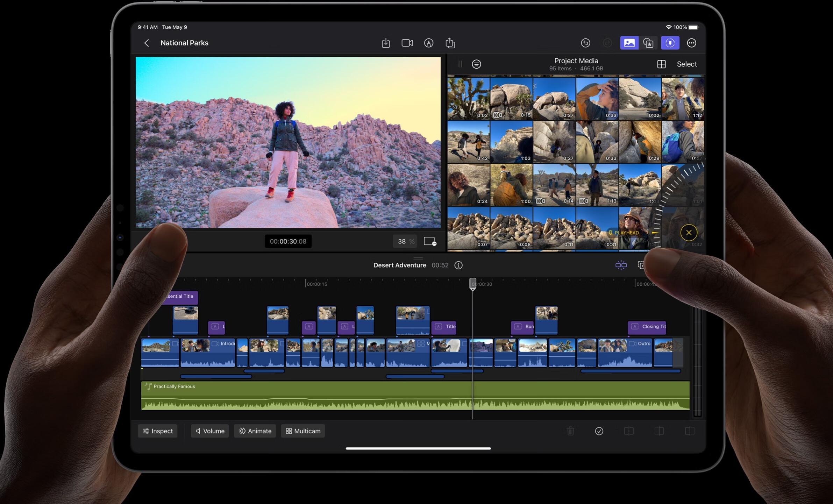Image resolution: width=833 pixels, height=504 pixels.
Task: Expand the Project Media browser panel
Action: pyautogui.click(x=460, y=64)
